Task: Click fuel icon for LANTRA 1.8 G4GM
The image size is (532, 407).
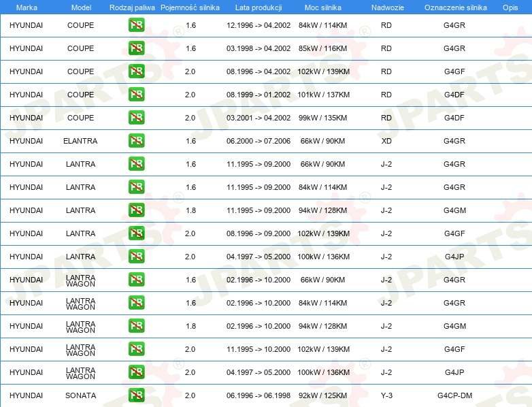Action: (x=136, y=210)
